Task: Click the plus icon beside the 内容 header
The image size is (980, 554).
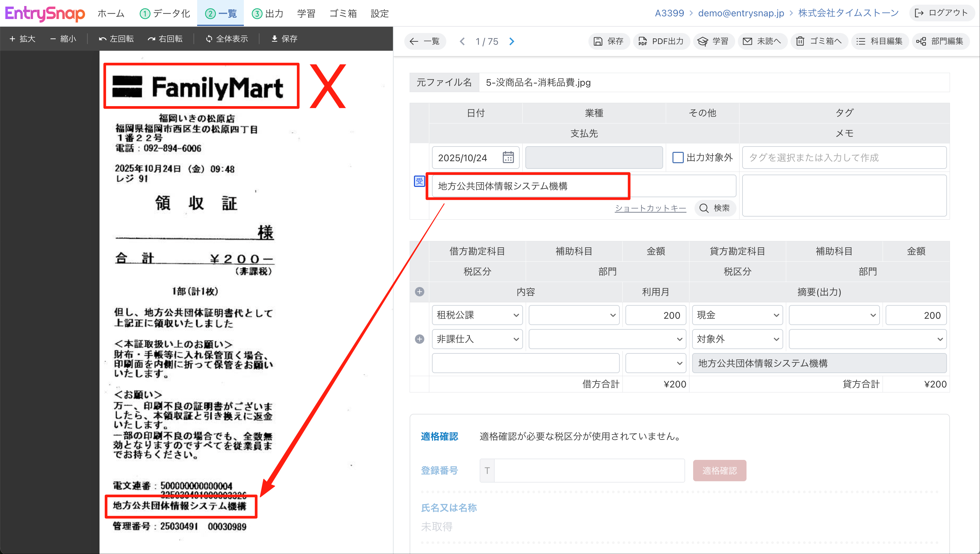Action: (x=419, y=292)
